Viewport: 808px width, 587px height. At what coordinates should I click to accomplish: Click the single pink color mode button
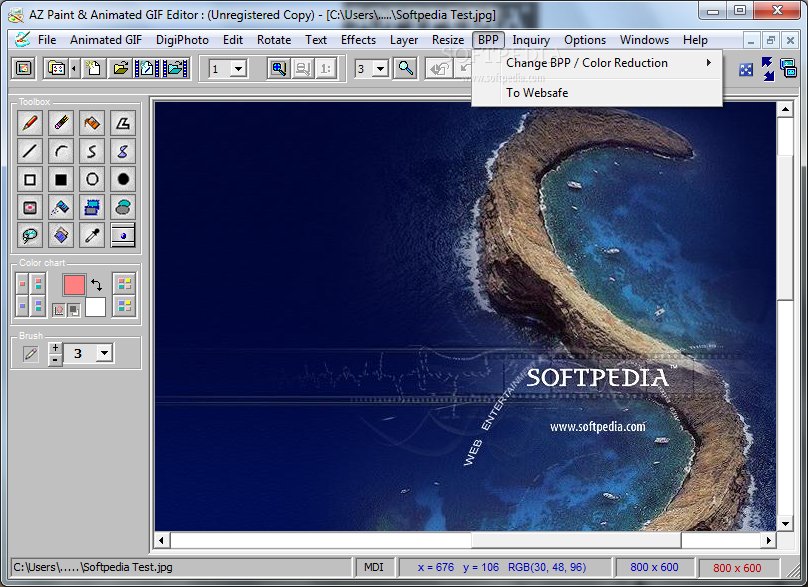click(22, 283)
